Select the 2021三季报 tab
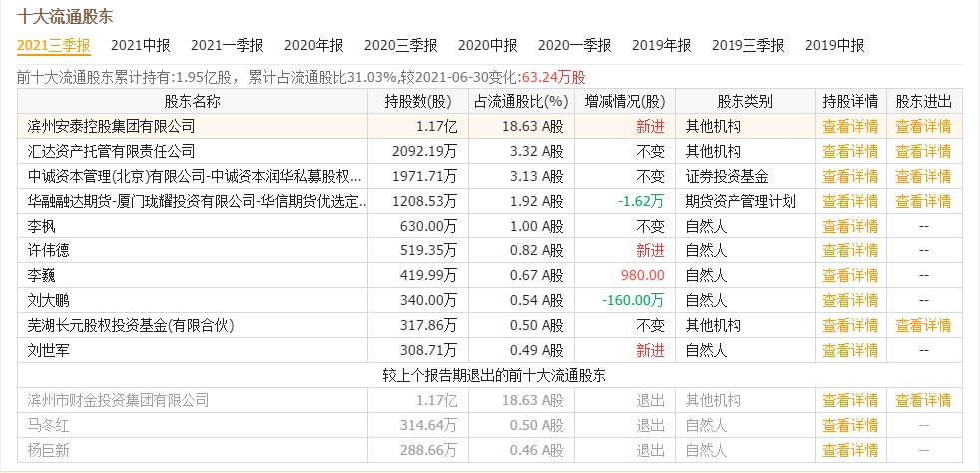 tap(54, 45)
